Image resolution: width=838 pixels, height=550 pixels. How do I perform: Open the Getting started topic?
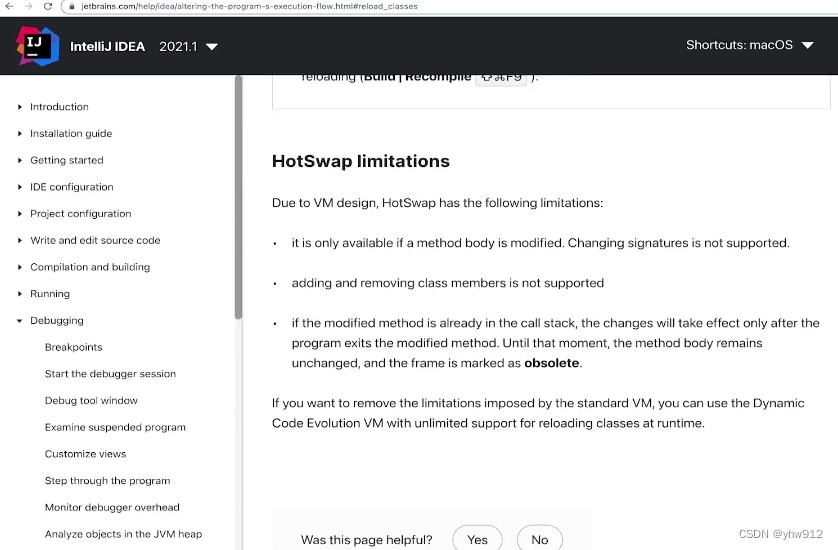(67, 160)
